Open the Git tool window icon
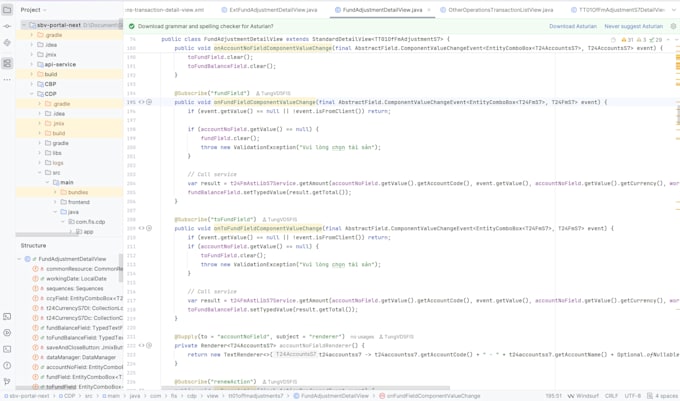The width and height of the screenshot is (680, 401). point(7,381)
